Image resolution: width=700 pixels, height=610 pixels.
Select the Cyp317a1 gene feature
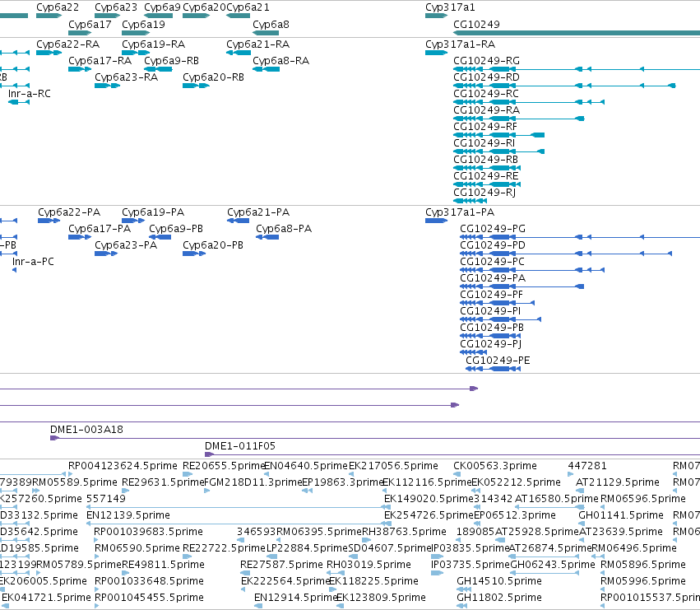click(436, 16)
